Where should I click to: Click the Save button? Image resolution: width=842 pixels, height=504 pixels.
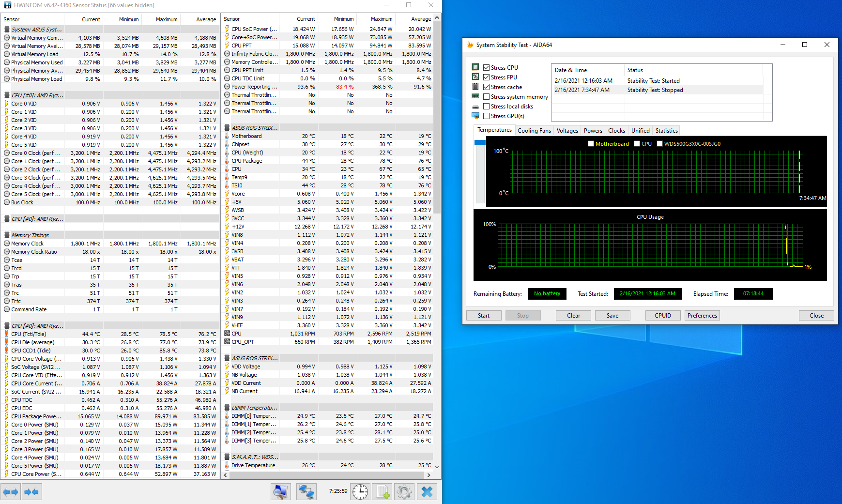pos(612,316)
